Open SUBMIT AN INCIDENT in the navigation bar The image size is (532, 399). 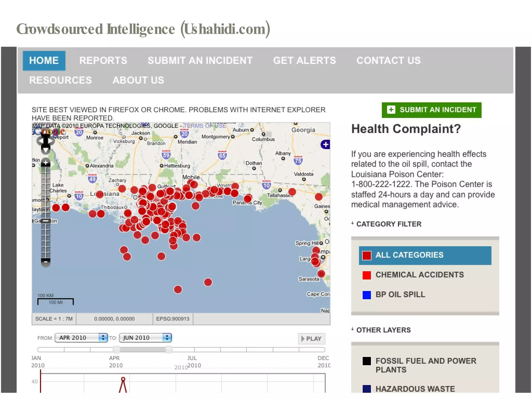tap(200, 61)
